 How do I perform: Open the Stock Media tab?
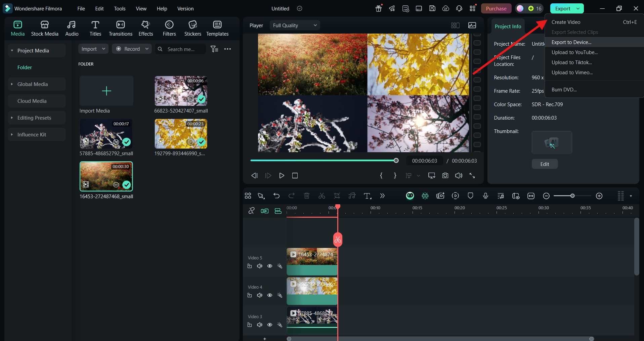pyautogui.click(x=45, y=28)
